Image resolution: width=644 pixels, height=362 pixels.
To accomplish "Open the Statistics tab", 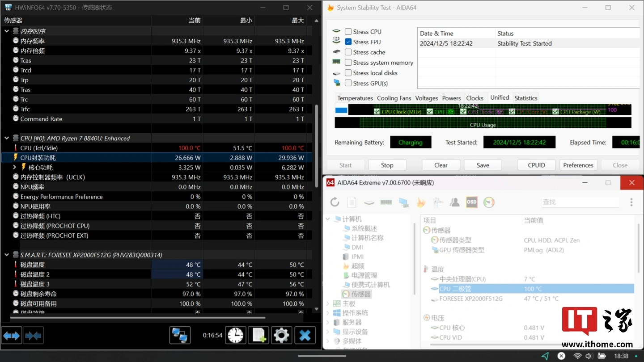I will tap(525, 98).
